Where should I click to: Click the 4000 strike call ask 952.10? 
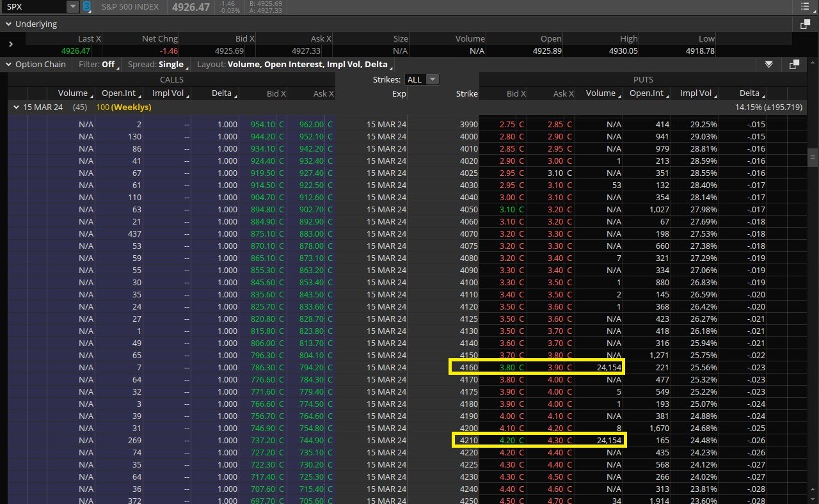pos(311,136)
